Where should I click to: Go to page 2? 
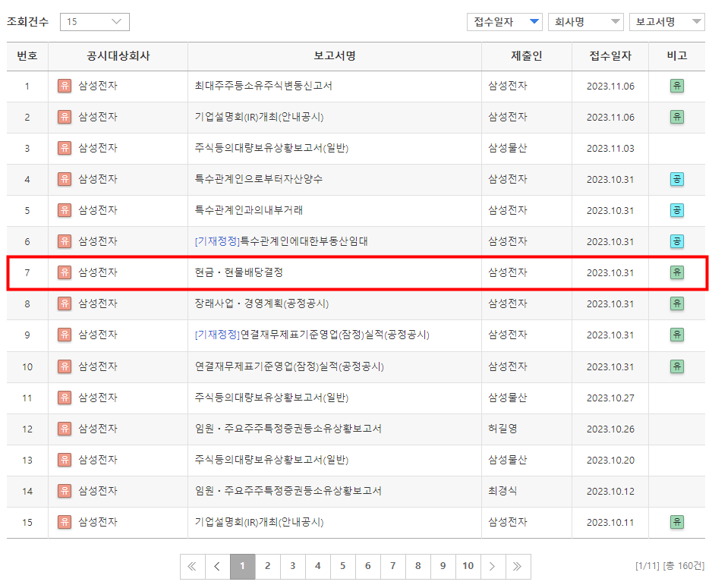tap(267, 566)
